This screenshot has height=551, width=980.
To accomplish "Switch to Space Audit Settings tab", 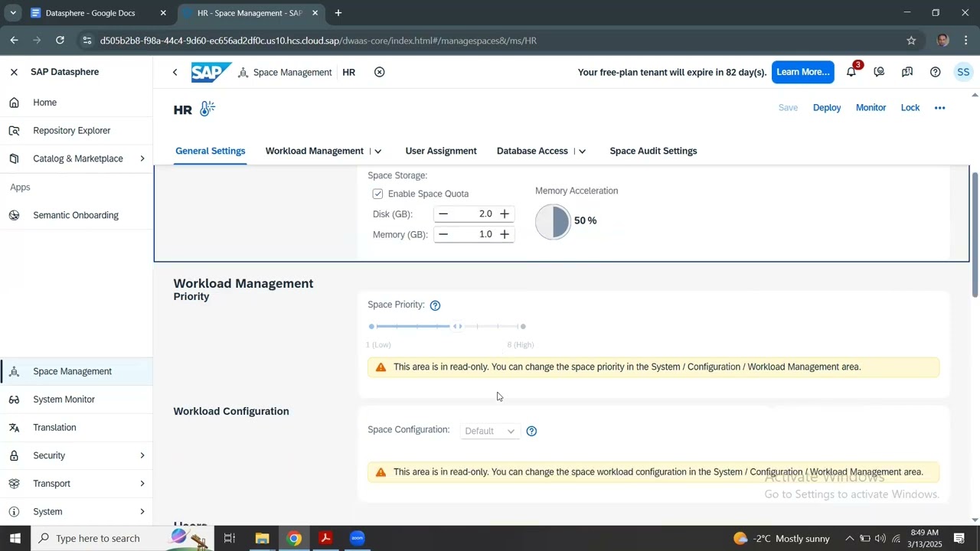I will click(x=653, y=151).
